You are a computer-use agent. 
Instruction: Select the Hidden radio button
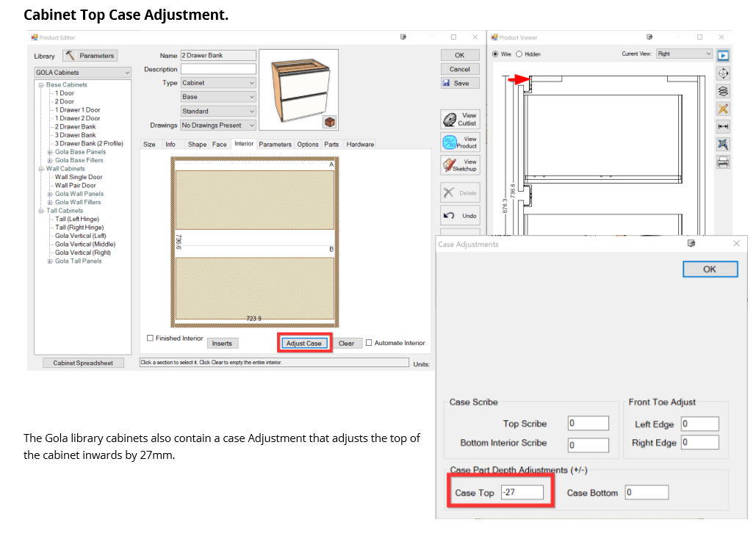pos(519,54)
